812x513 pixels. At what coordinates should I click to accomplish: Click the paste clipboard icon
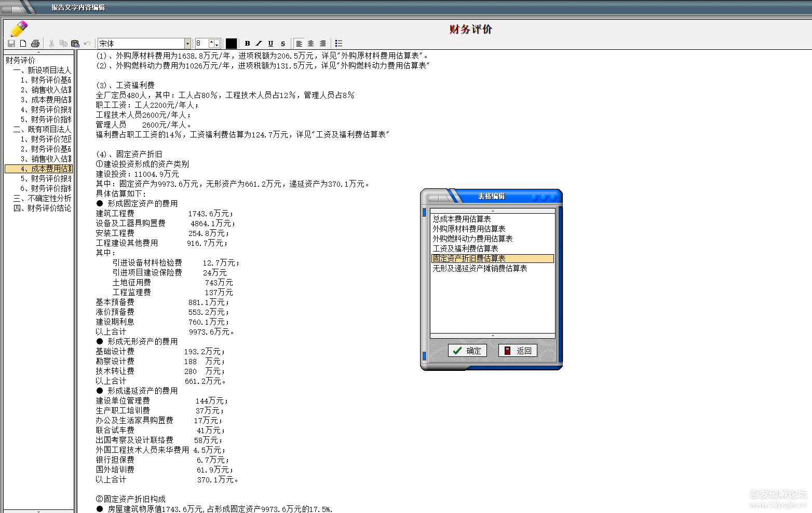(x=75, y=44)
